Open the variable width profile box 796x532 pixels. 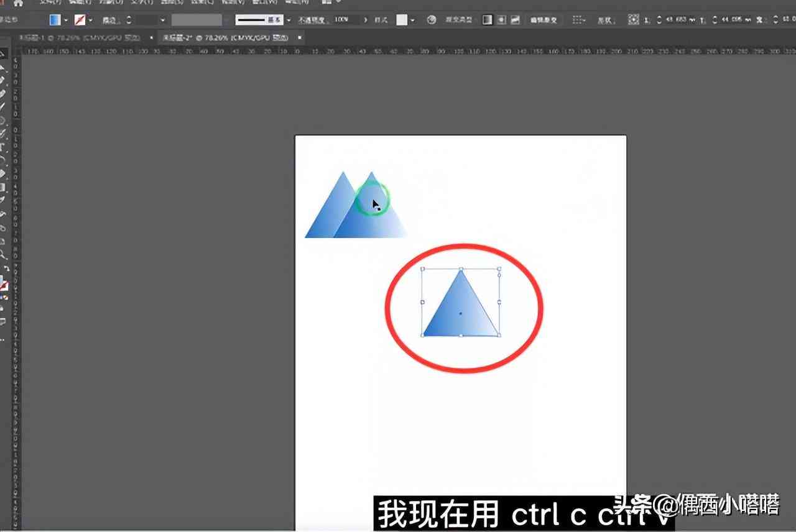click(x=197, y=20)
